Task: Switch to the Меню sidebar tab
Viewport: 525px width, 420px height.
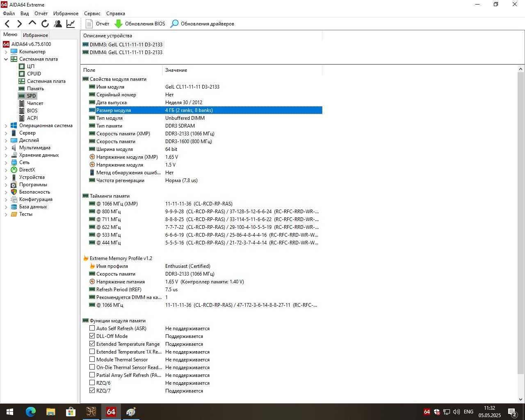Action: click(x=10, y=34)
